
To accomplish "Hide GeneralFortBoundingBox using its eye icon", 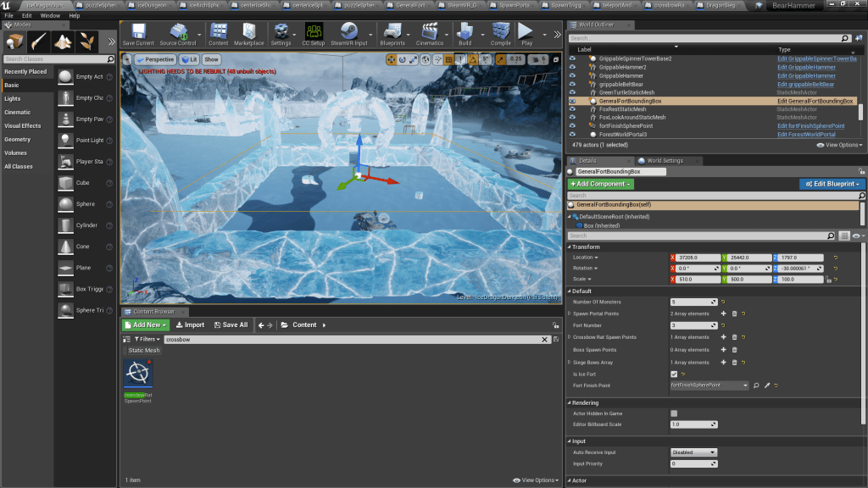I will [572, 101].
